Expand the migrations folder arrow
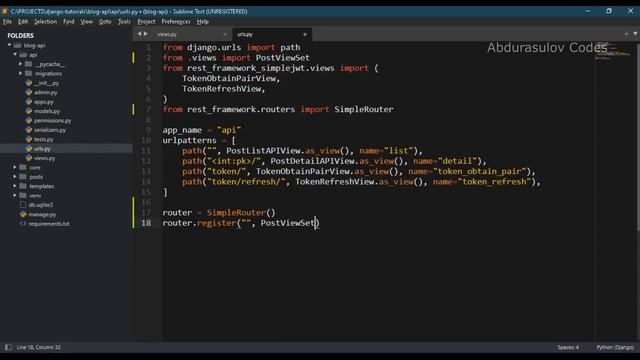 tap(20, 73)
